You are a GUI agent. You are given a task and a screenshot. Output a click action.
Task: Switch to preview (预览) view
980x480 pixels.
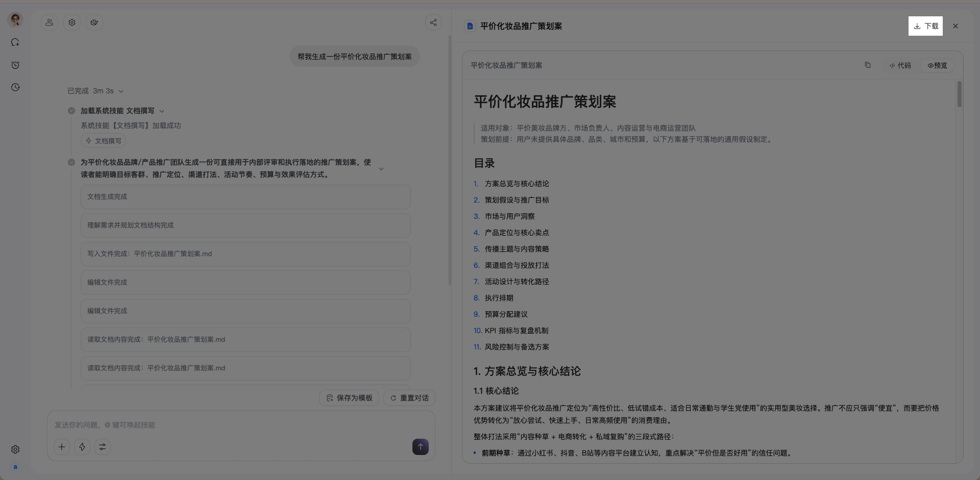[x=937, y=65]
